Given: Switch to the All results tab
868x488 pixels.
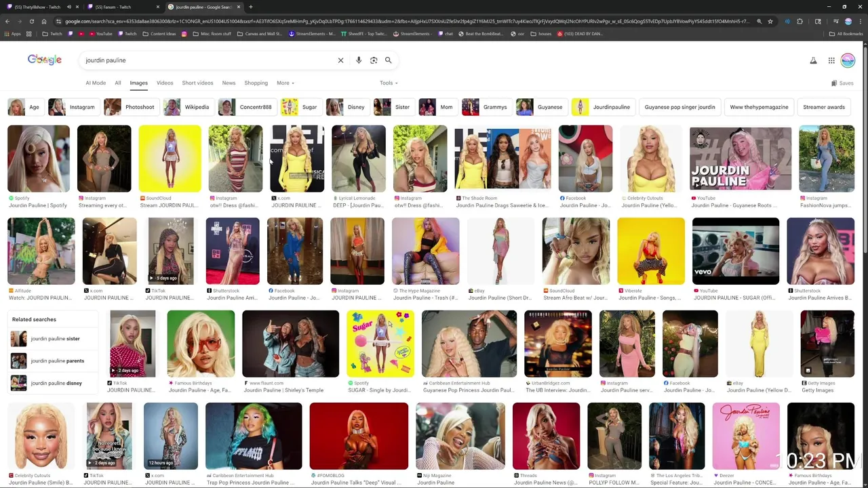Looking at the screenshot, I should click(x=118, y=83).
